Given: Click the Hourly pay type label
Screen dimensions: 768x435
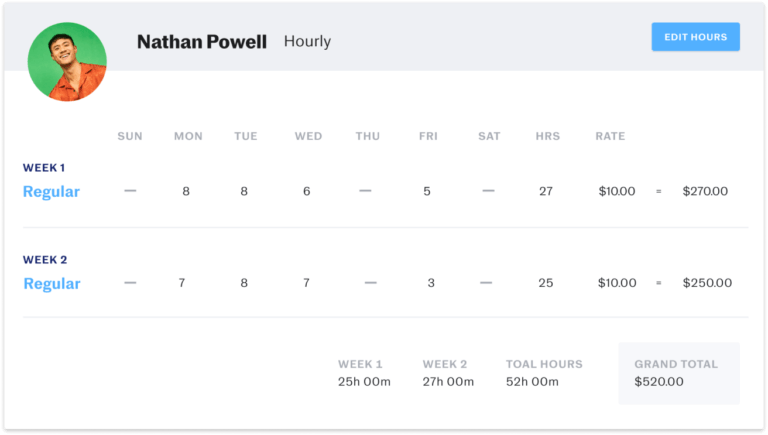Looking at the screenshot, I should pos(308,41).
